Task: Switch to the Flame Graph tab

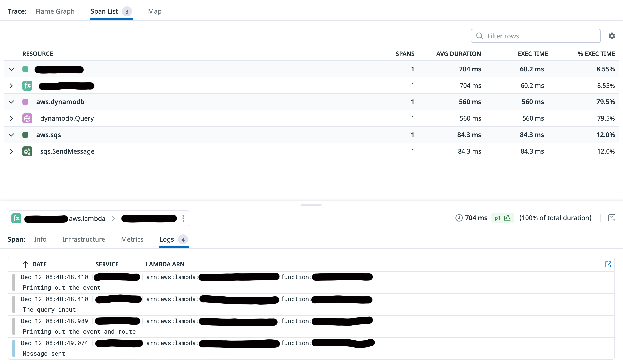Action: click(55, 11)
